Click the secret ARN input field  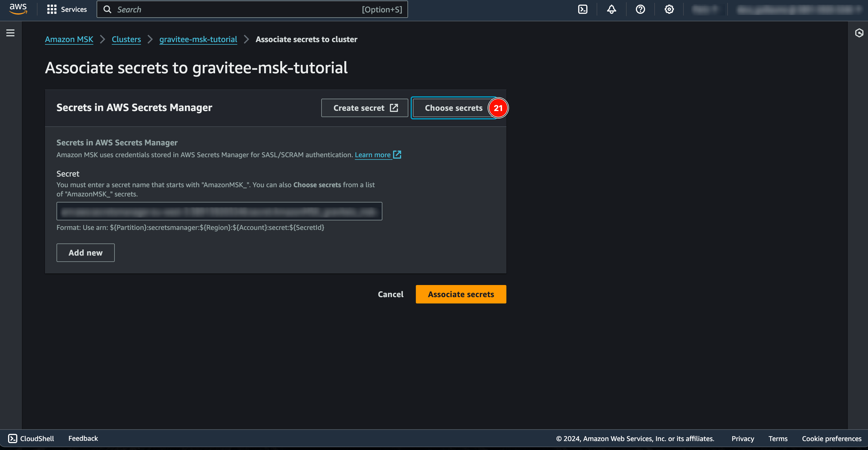219,211
